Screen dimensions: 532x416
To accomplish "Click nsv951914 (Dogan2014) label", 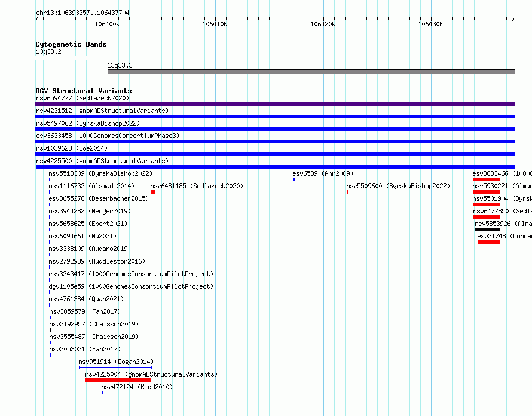I will pos(116,362).
